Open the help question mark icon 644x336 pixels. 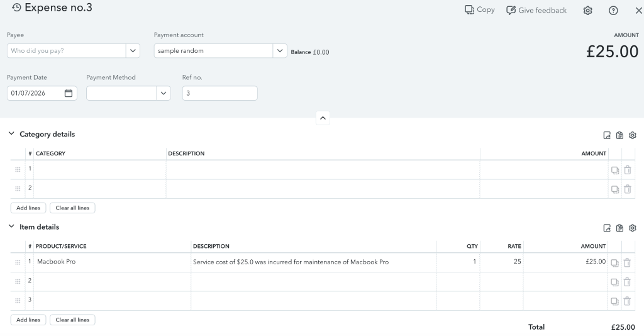tap(613, 11)
